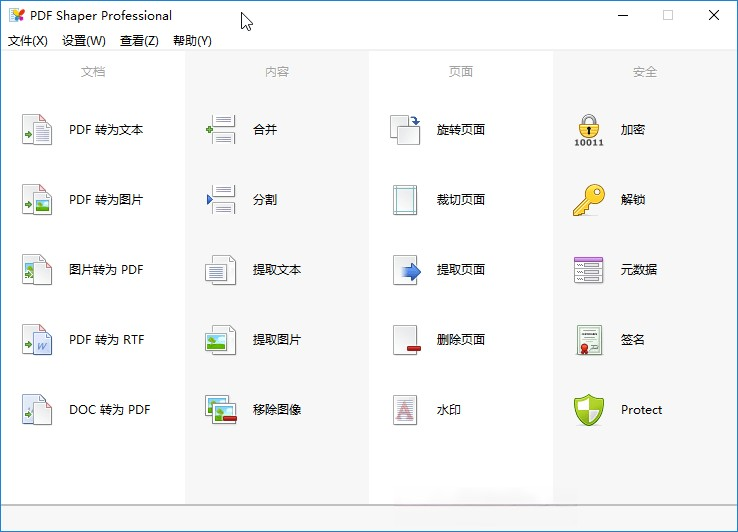738x532 pixels.
Task: Click the 图片转为 PDF icon
Action: coord(37,270)
